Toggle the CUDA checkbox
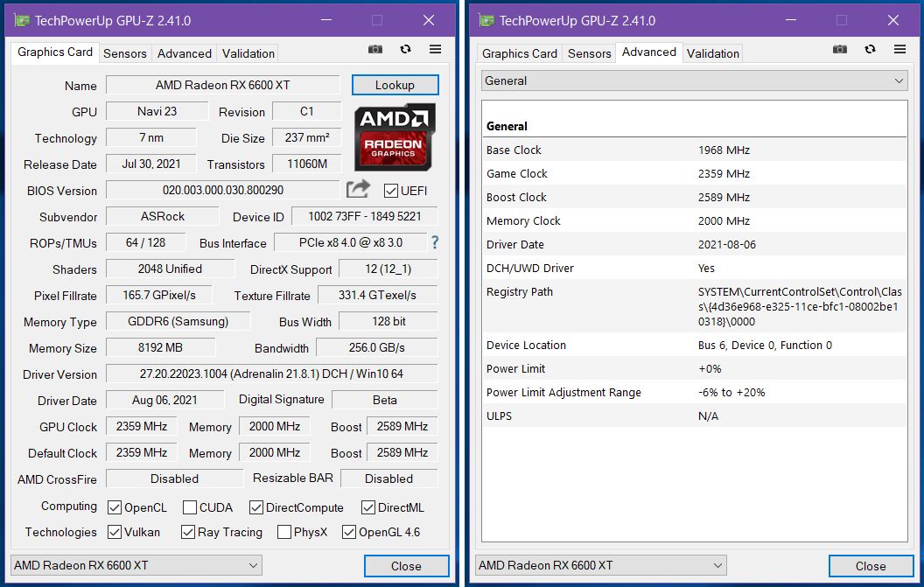Viewport: 924px width, 587px height. coord(190,507)
